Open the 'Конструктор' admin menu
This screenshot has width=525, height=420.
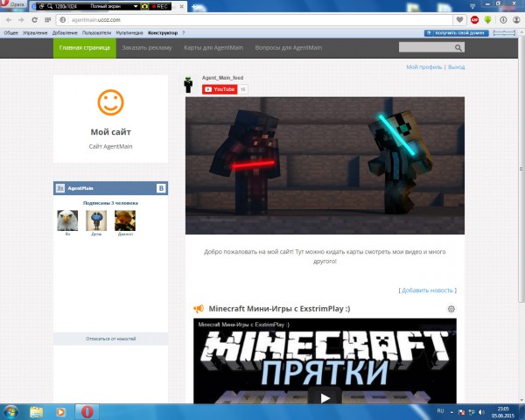[x=163, y=33]
